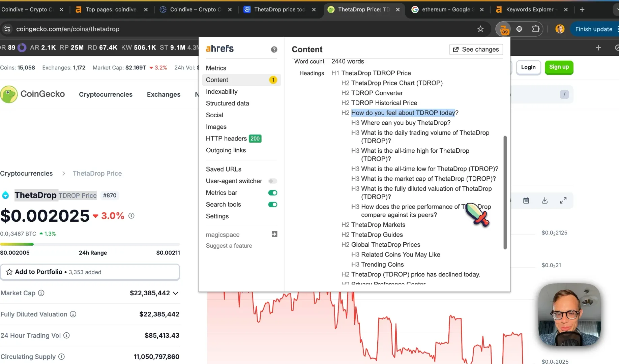This screenshot has width=619, height=364.
Task: Click the CoinGecko logo
Action: (x=33, y=94)
